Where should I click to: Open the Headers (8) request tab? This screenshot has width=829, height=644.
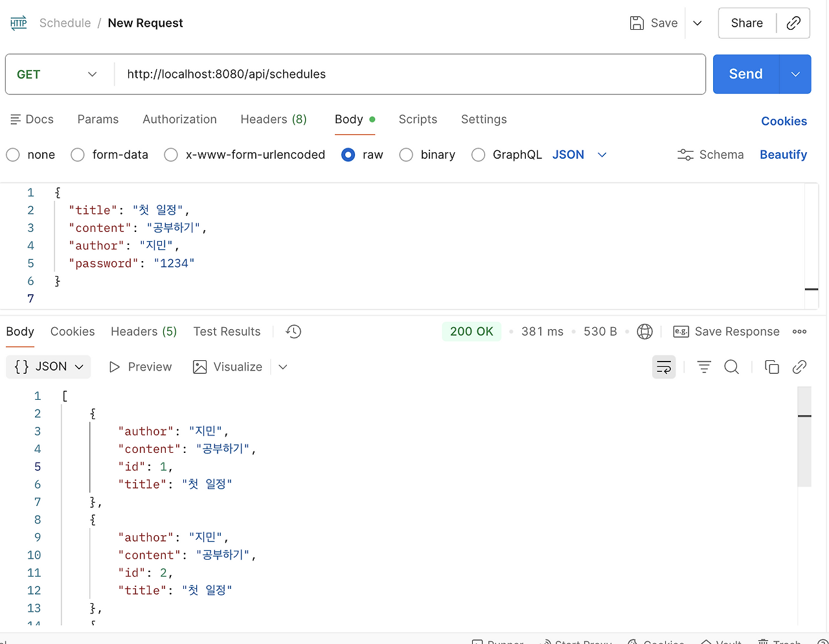click(x=273, y=119)
